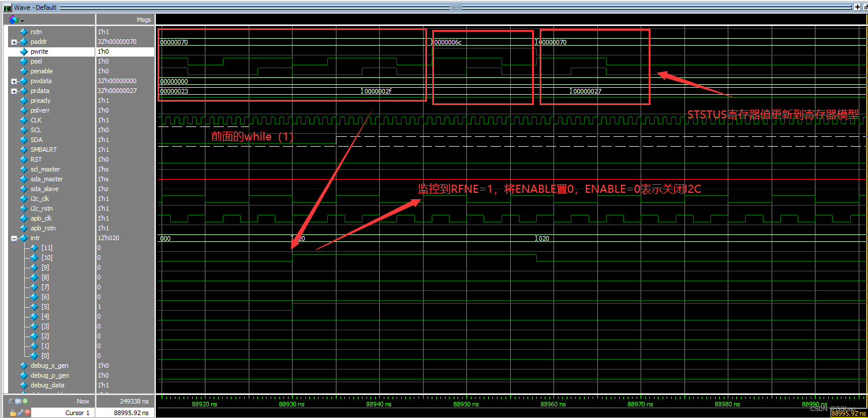The image size is (868, 418).
Task: Click the Toggle leaf names icon
Action: (11, 401)
